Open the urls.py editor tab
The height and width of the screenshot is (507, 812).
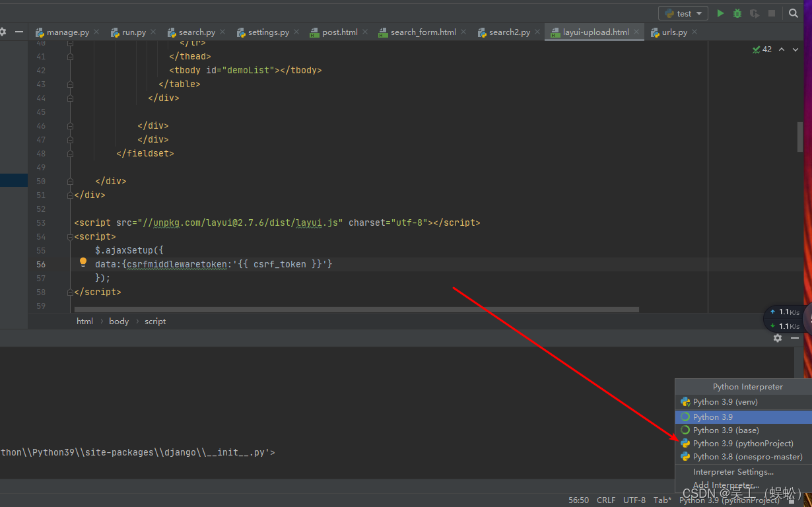click(675, 32)
